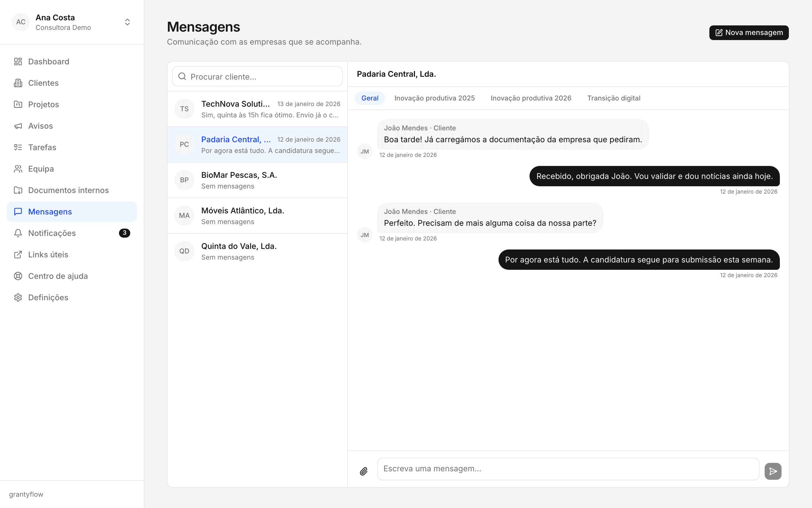
Task: Click the 'Recebido, obrigada João' message bubble
Action: click(654, 176)
